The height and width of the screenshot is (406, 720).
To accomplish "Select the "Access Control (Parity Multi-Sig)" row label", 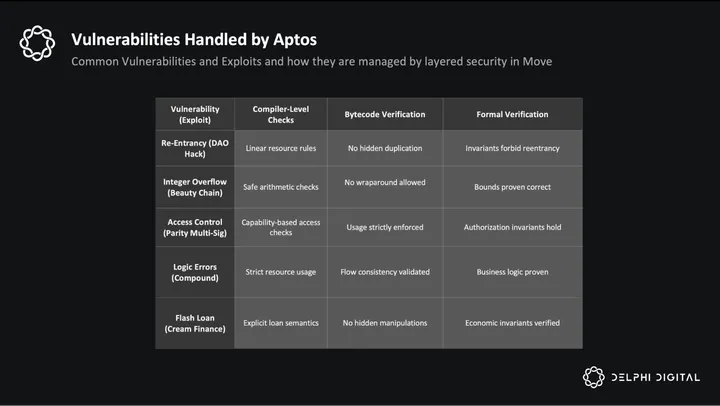I will tap(195, 228).
